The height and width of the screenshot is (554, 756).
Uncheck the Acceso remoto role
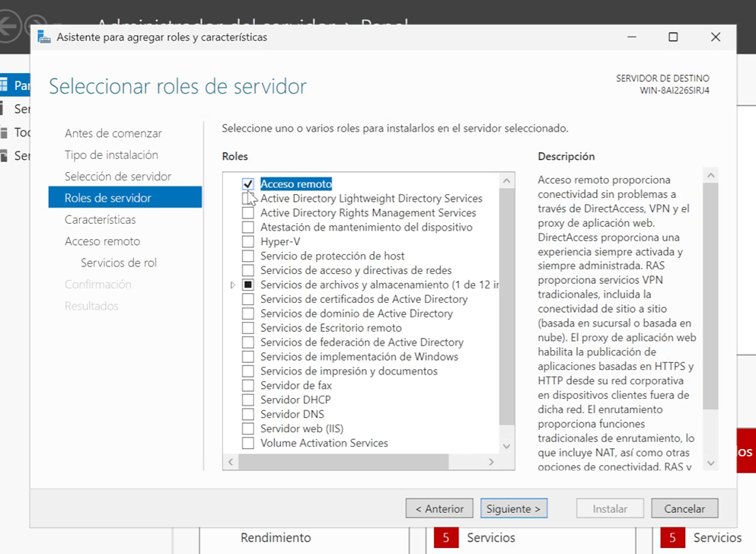pos(247,184)
